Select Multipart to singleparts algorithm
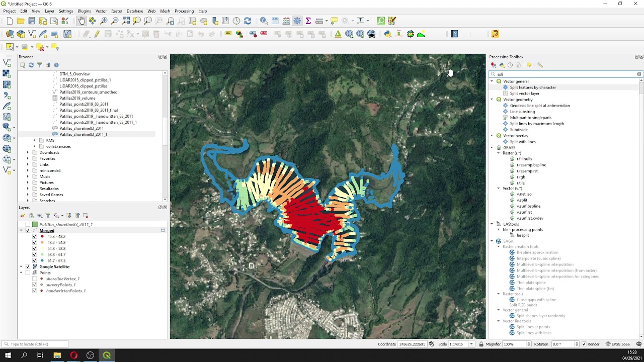 tap(530, 118)
